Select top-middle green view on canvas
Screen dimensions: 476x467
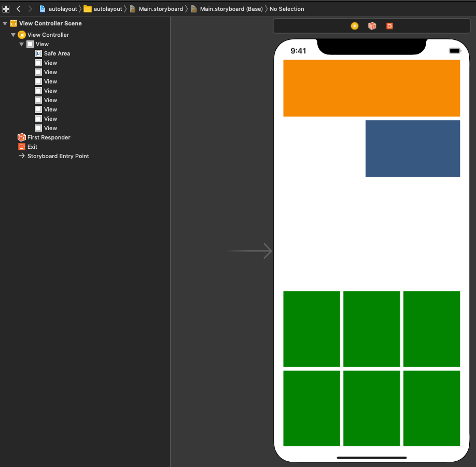[x=372, y=329]
